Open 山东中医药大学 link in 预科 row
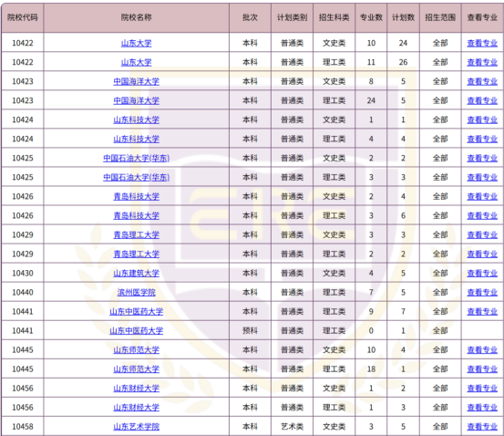The height and width of the screenshot is (436, 504). tap(136, 330)
